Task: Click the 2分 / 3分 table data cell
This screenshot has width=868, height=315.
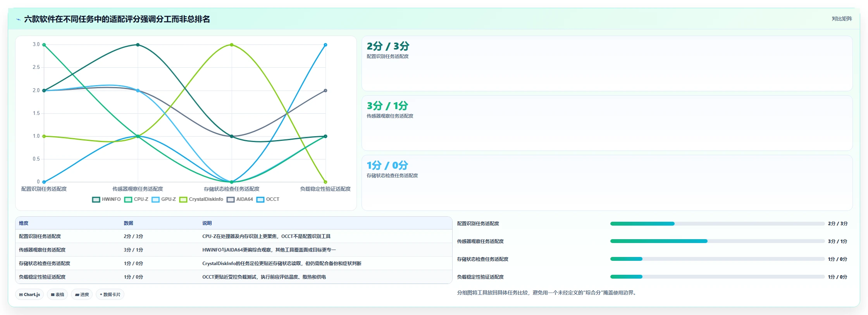Action: [133, 236]
